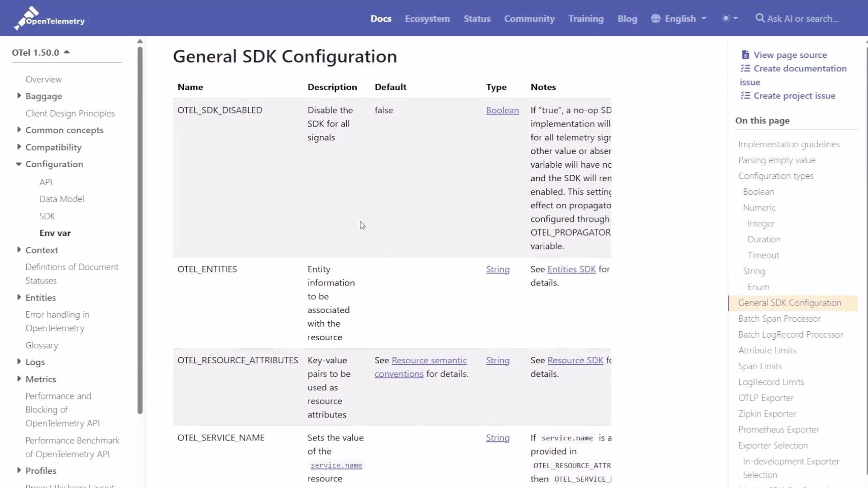Open Definitions of Document Statuses page
The width and height of the screenshot is (868, 488).
coord(72,273)
